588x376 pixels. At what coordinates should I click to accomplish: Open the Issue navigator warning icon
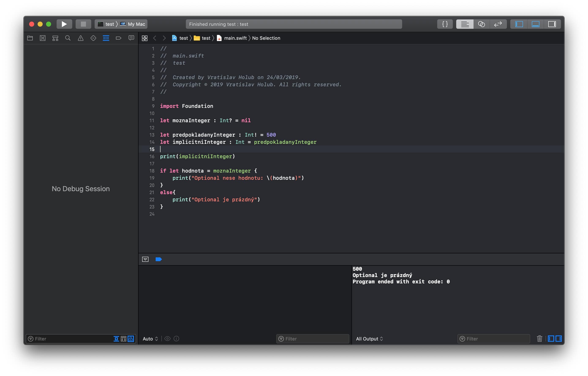81,38
